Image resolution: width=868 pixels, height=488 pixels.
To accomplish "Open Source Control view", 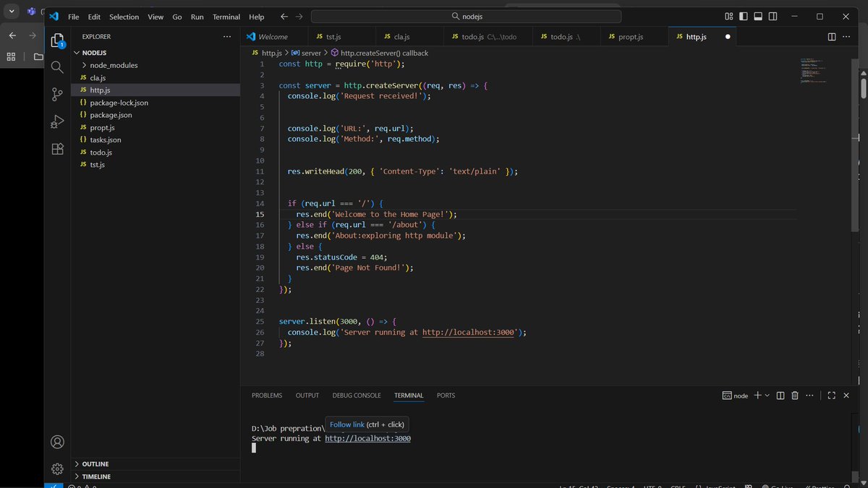I will click(57, 94).
